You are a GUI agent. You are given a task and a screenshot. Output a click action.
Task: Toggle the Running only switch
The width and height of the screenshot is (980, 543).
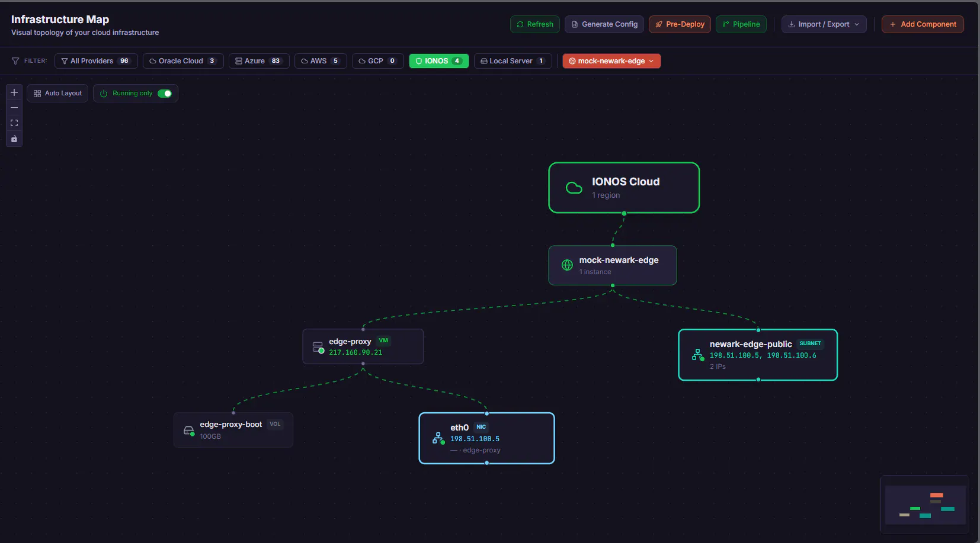pos(165,94)
